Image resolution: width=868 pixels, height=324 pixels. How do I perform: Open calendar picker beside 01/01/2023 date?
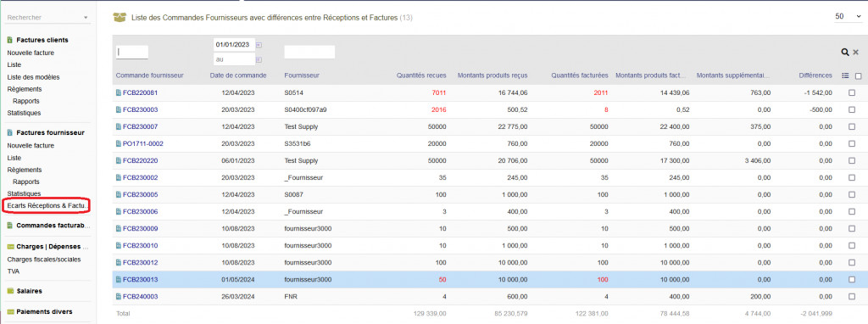pos(259,45)
